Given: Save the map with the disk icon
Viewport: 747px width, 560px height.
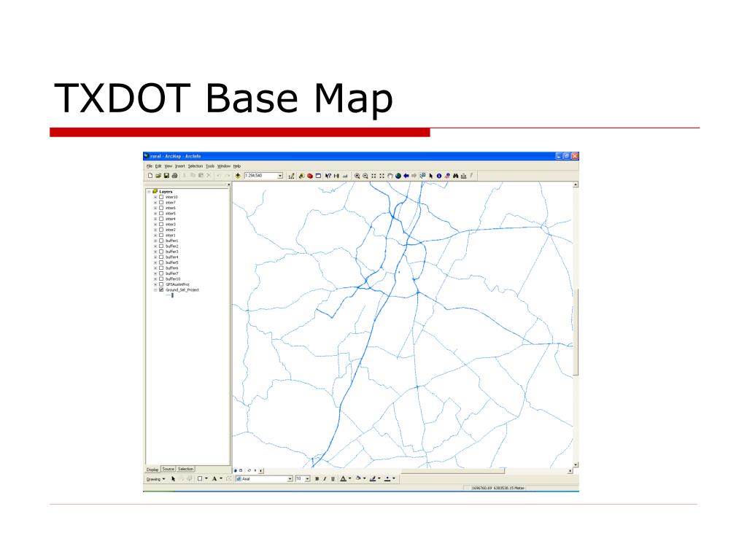Looking at the screenshot, I should click(x=166, y=176).
